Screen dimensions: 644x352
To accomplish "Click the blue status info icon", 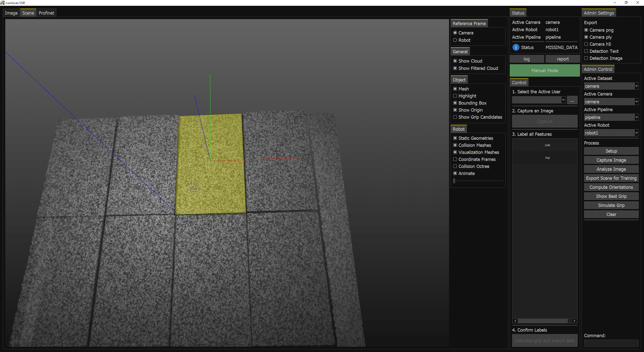I will click(516, 47).
